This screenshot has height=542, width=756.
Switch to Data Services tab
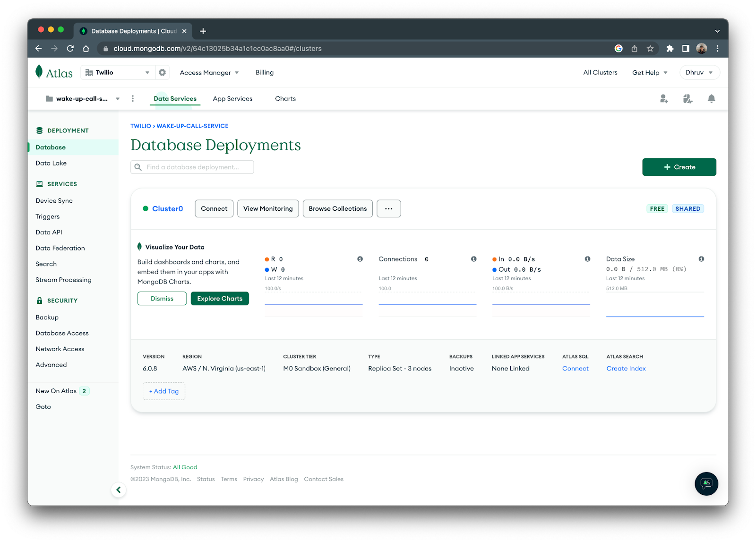pos(175,98)
